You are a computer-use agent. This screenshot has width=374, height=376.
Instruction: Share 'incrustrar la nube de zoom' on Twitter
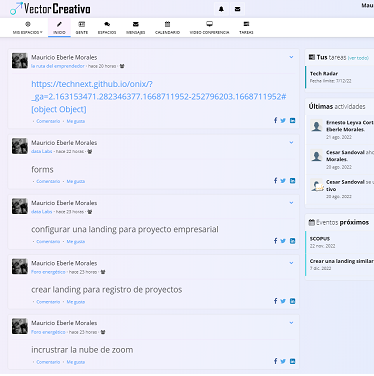point(283,361)
